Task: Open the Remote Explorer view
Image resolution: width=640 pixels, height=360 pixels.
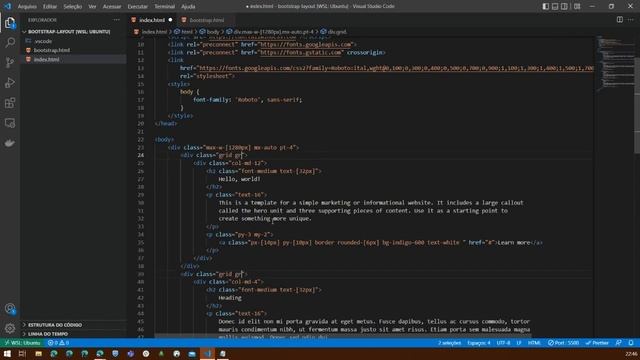Action: coord(10,123)
